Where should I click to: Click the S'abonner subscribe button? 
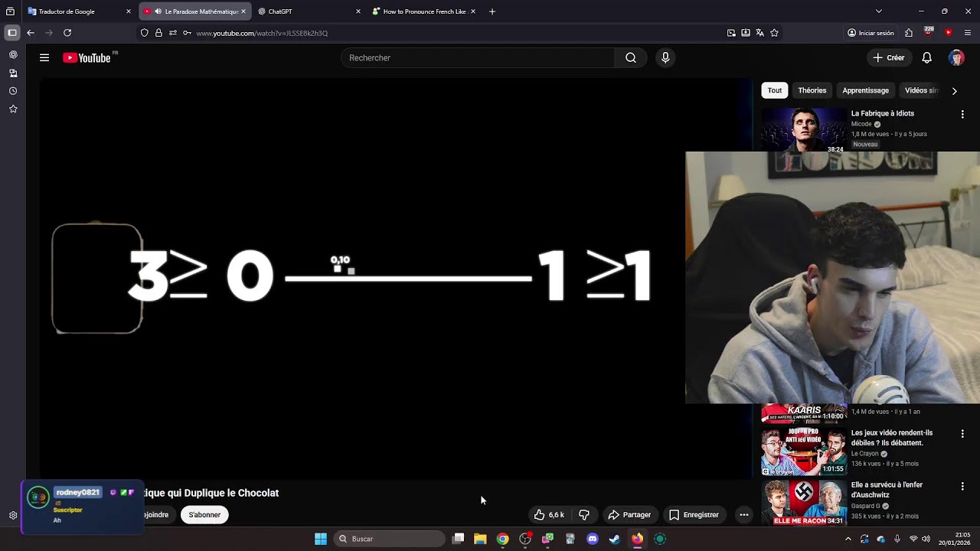204,515
